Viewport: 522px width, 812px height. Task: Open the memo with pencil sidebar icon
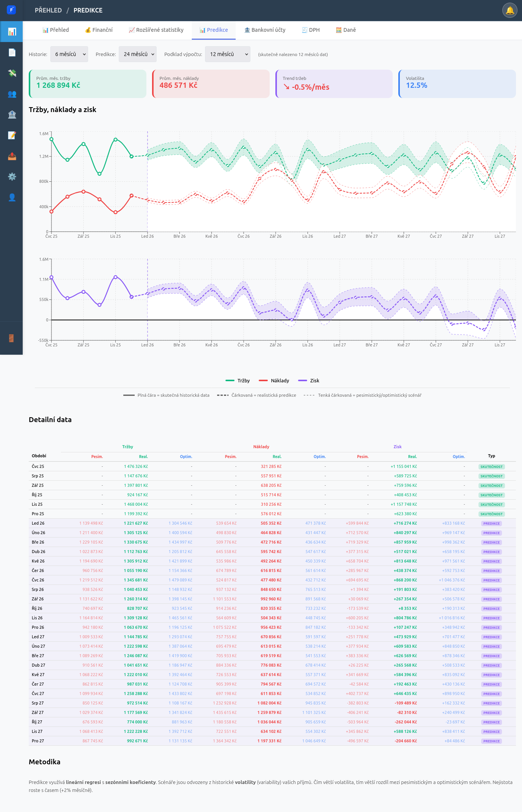tap(12, 136)
